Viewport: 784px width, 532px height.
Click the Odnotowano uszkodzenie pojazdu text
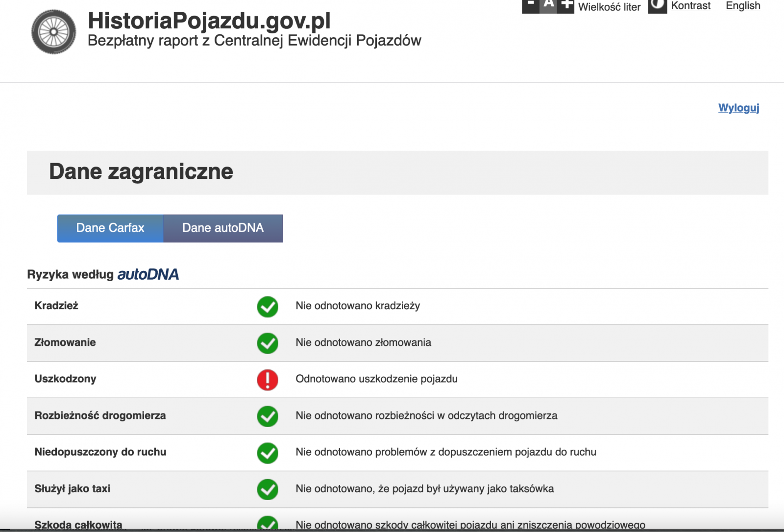(x=376, y=379)
